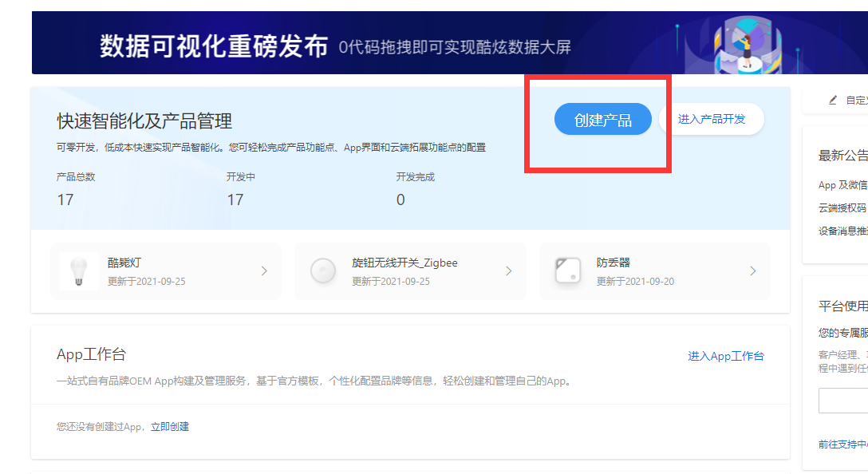Viewport: 868px width, 474px height.
Task: Click the 快速智能化及产品管理 heading
Action: [144, 121]
